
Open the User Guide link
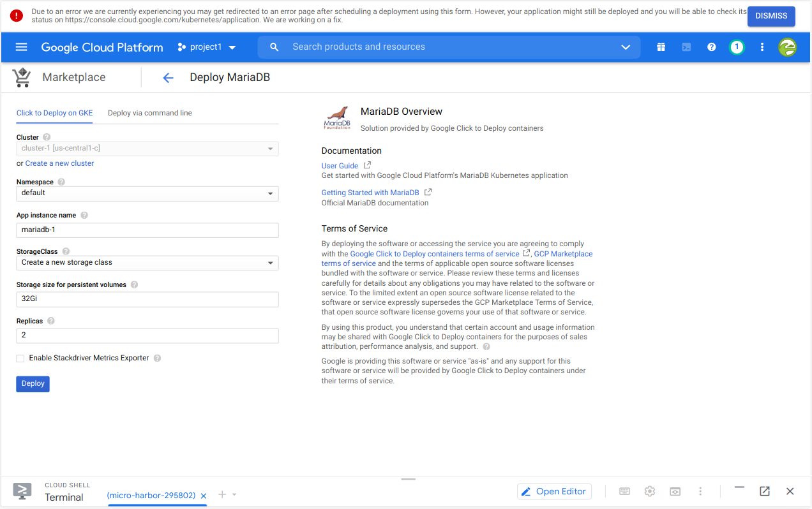[x=340, y=166]
